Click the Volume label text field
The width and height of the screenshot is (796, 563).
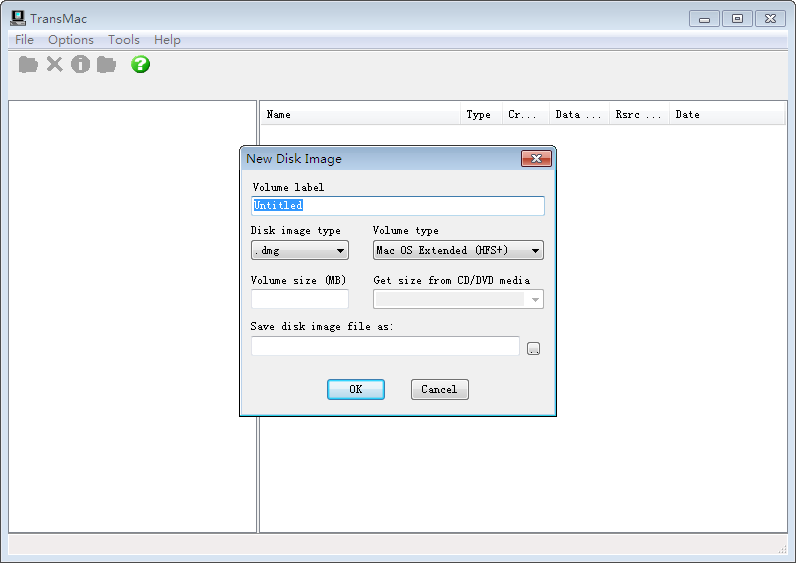[x=397, y=206]
